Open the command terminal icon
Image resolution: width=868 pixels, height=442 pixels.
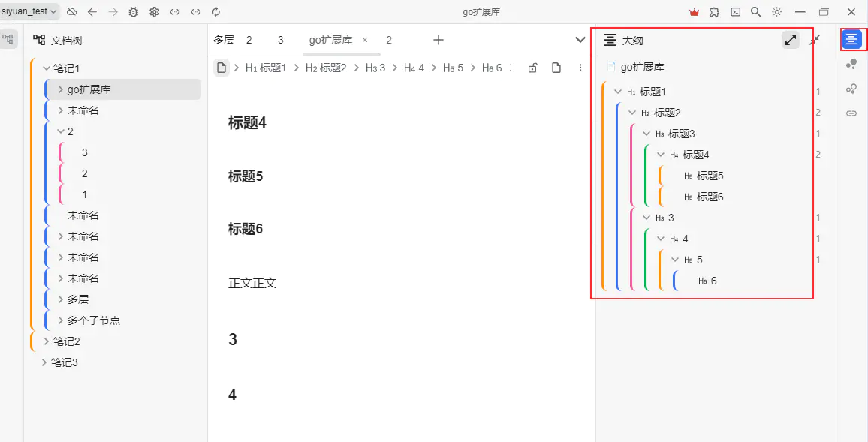[735, 11]
